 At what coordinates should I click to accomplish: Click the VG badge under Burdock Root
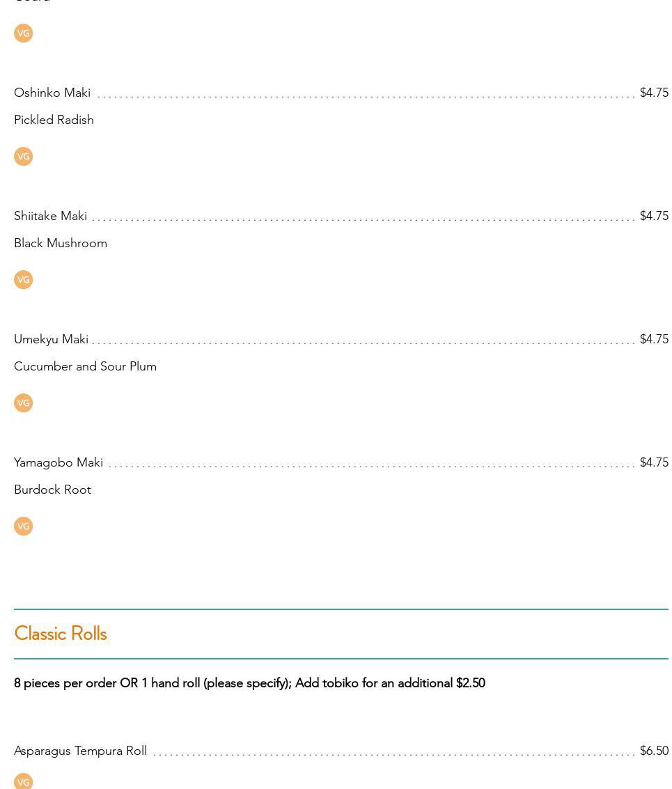click(23, 526)
